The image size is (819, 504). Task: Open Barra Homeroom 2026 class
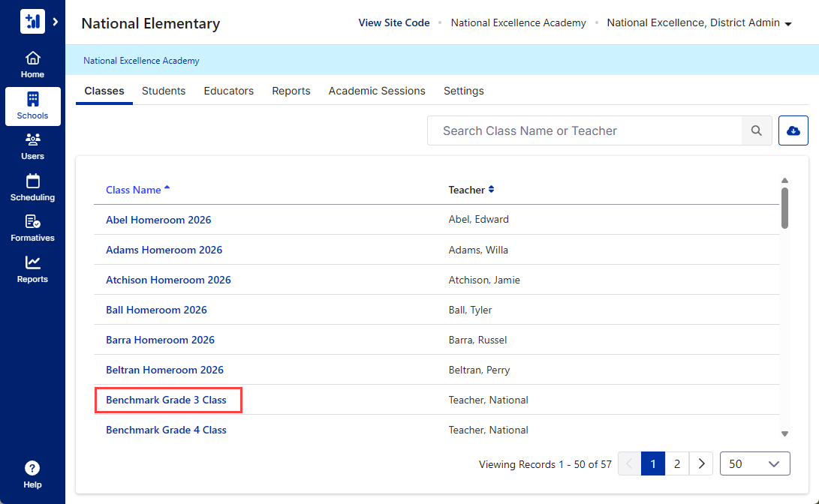(x=160, y=340)
